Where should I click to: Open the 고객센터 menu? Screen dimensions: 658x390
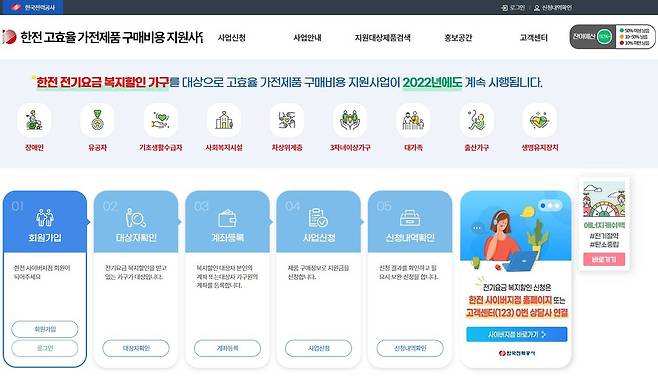point(533,38)
